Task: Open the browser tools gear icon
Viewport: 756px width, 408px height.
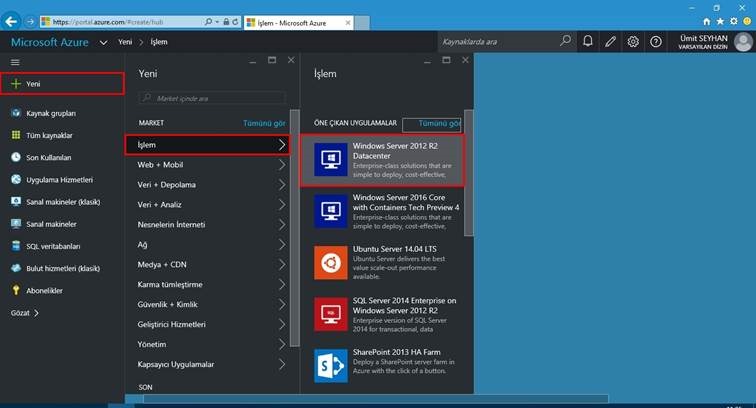Action: click(x=733, y=22)
